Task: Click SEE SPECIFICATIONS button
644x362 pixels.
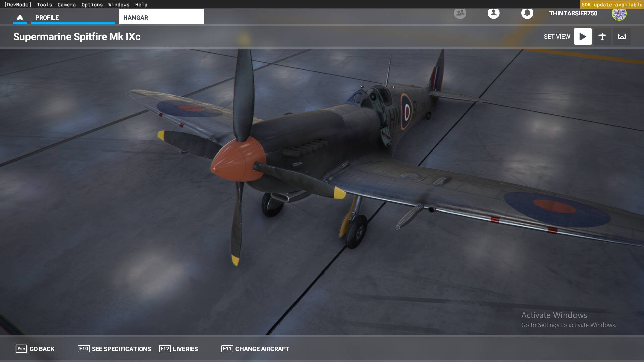Action: click(x=114, y=349)
